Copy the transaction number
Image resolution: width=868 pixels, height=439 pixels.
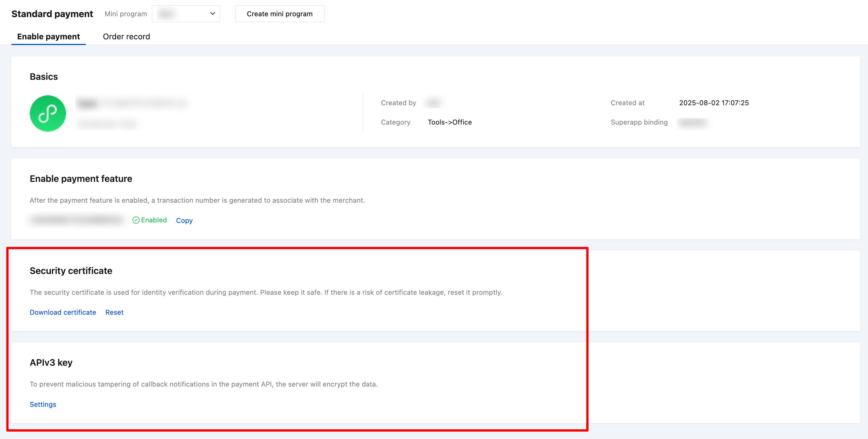[x=184, y=220]
